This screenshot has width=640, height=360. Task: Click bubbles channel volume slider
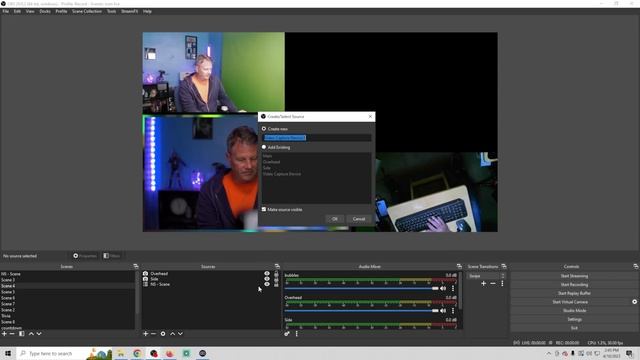(362, 289)
